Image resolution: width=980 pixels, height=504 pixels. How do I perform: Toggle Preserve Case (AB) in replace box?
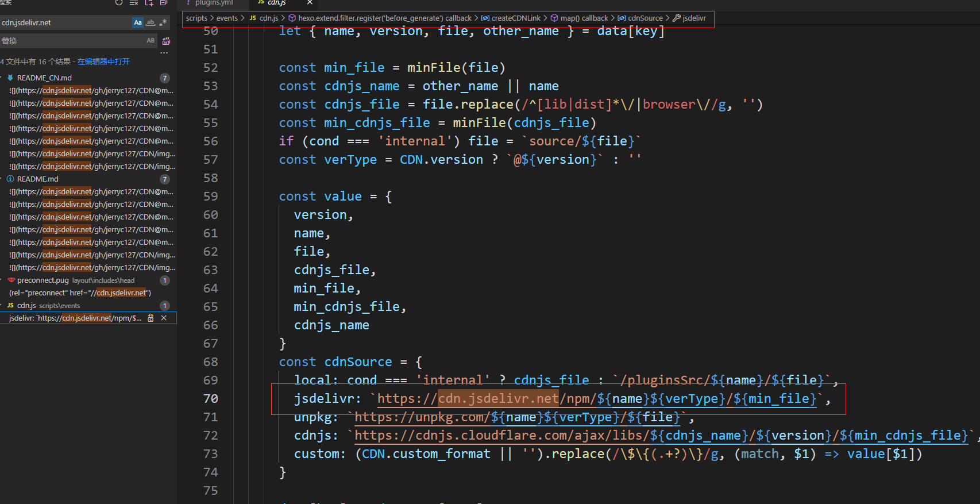click(x=151, y=41)
